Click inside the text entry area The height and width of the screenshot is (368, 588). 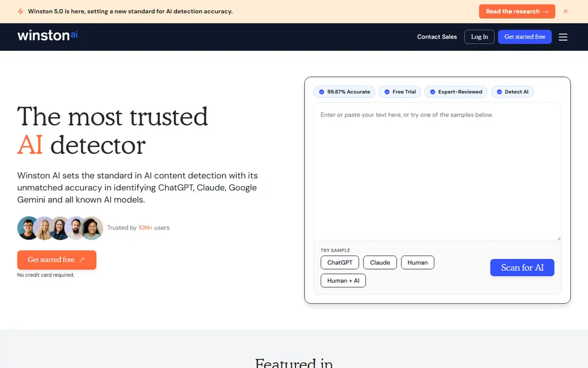pos(437,172)
